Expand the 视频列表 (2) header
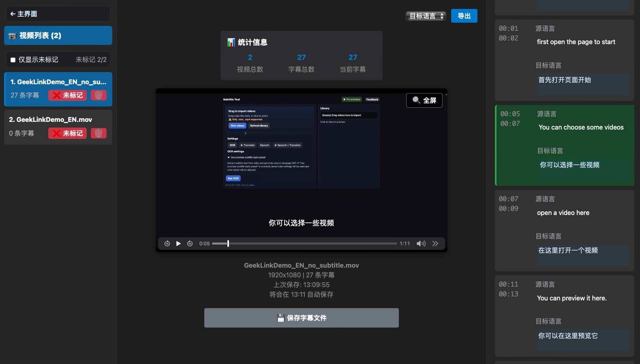Image resolution: width=640 pixels, height=364 pixels. 58,36
